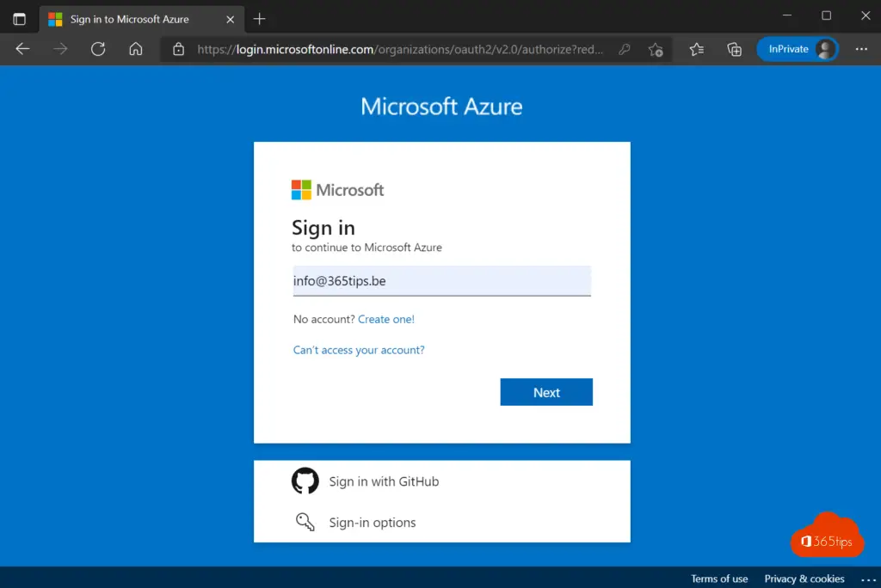The height and width of the screenshot is (588, 881).
Task: Go to the Home page icon
Action: click(135, 49)
